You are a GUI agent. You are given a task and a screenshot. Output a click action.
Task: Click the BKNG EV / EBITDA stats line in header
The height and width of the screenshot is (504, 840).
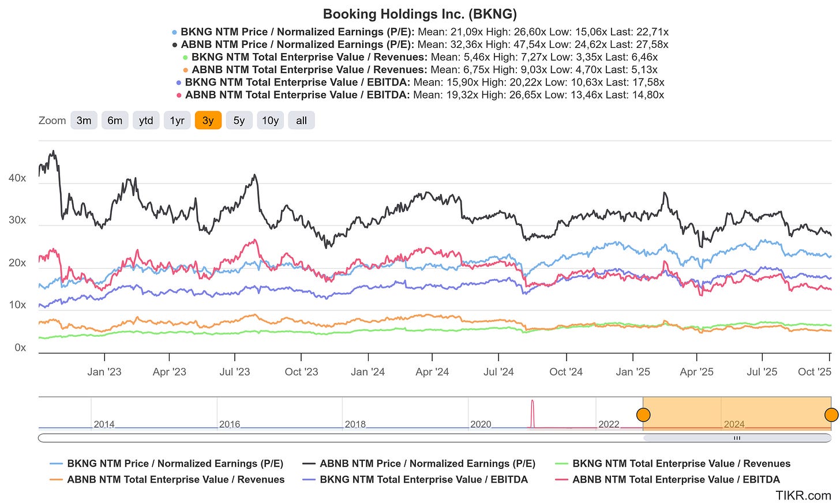[x=420, y=82]
